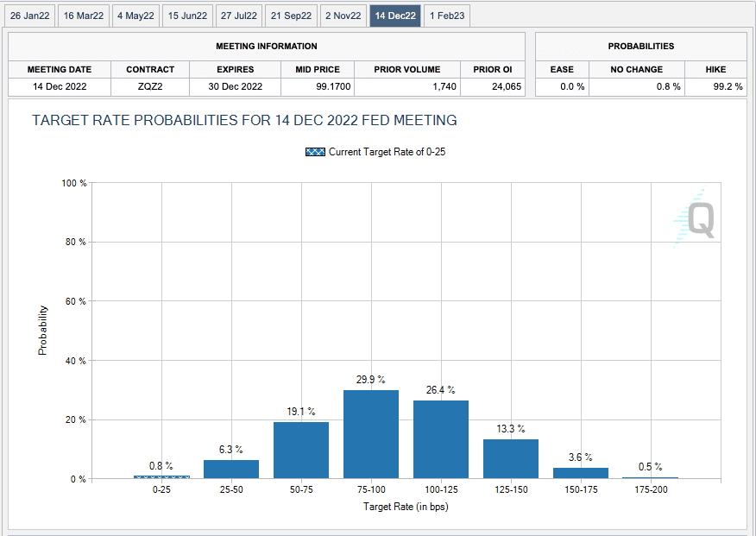Select the 4 May22 tab
The height and width of the screenshot is (536, 756).
click(x=136, y=16)
